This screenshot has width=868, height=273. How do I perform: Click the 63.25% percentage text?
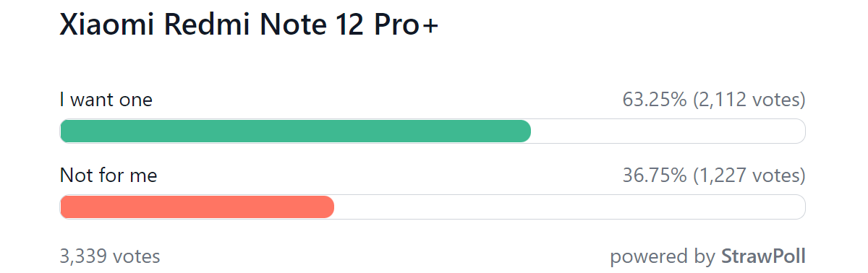click(655, 100)
